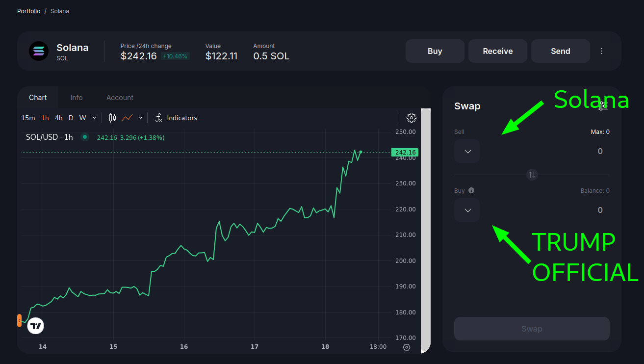Open candlestick chart type icon
The width and height of the screenshot is (644, 364).
click(112, 118)
